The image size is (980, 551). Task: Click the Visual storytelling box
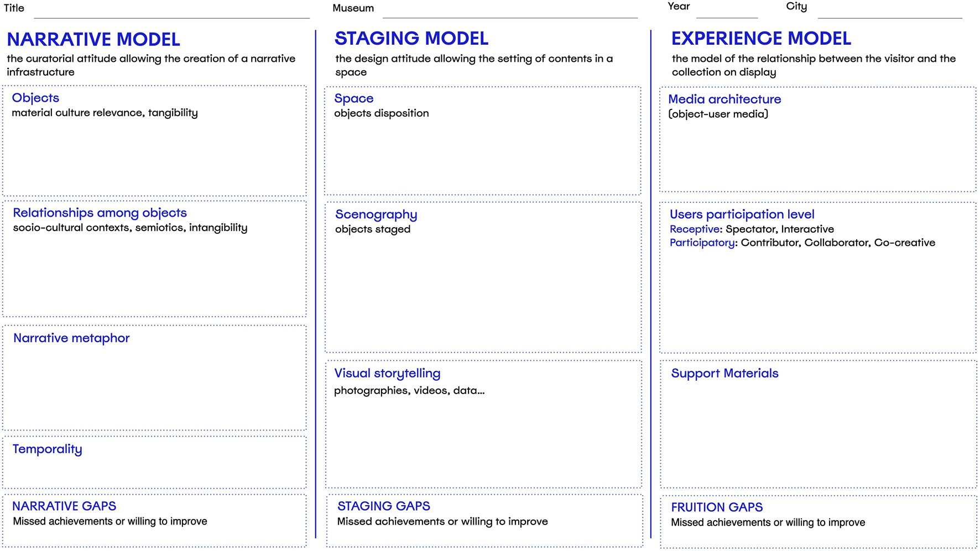(x=483, y=424)
